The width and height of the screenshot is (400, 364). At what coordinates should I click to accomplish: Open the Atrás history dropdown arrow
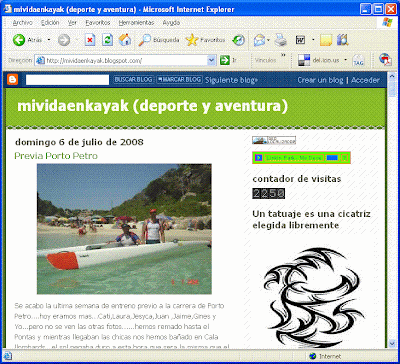click(x=49, y=40)
